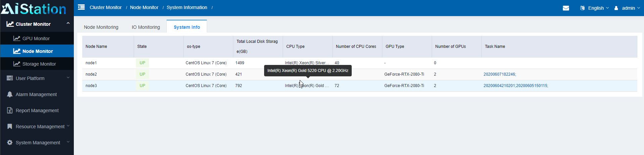
Task: Click the Resource Management bookmark icon
Action: [10, 127]
